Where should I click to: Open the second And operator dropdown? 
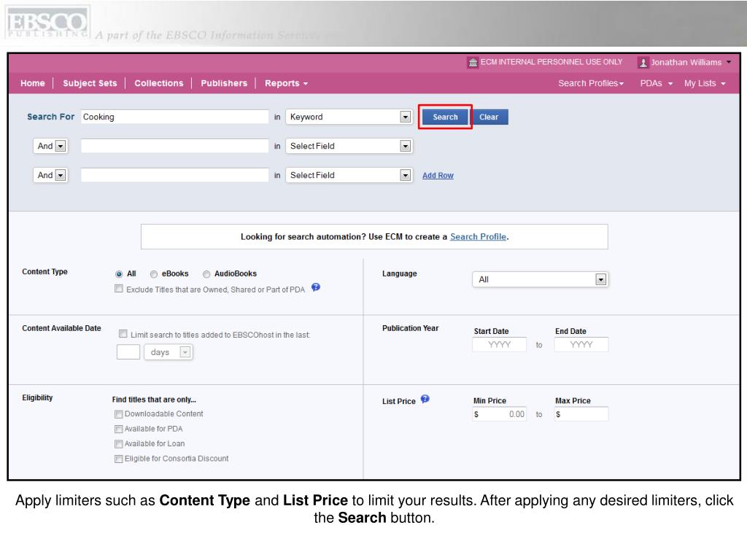[50, 175]
